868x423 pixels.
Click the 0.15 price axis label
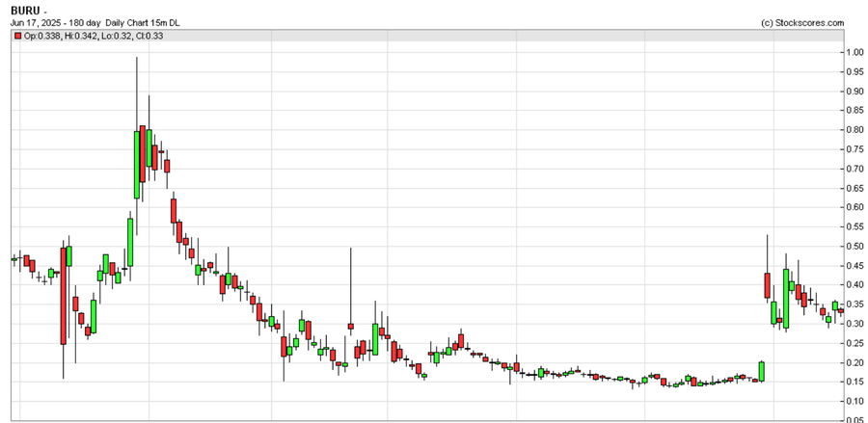pos(854,383)
